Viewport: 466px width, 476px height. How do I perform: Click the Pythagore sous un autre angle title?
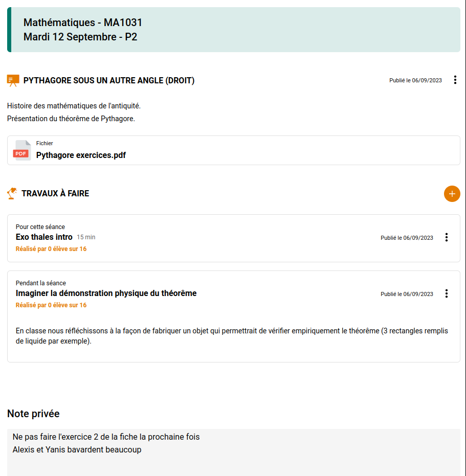(x=109, y=81)
